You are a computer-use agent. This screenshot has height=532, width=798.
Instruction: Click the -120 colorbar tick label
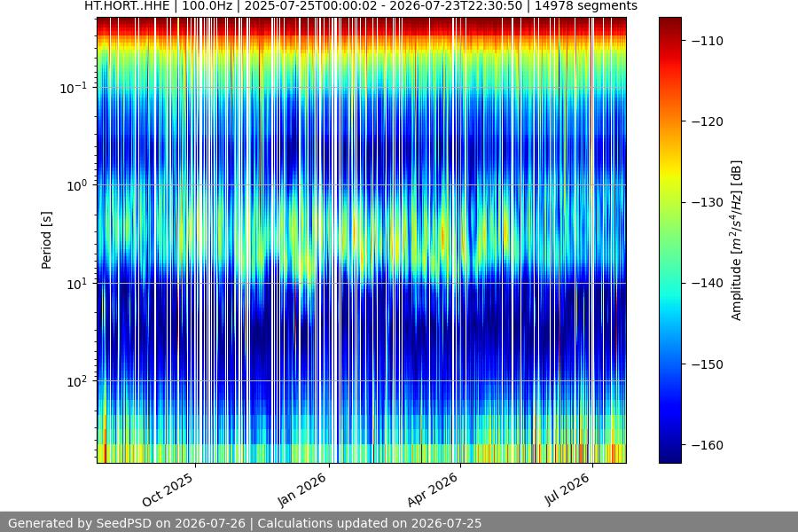(708, 121)
